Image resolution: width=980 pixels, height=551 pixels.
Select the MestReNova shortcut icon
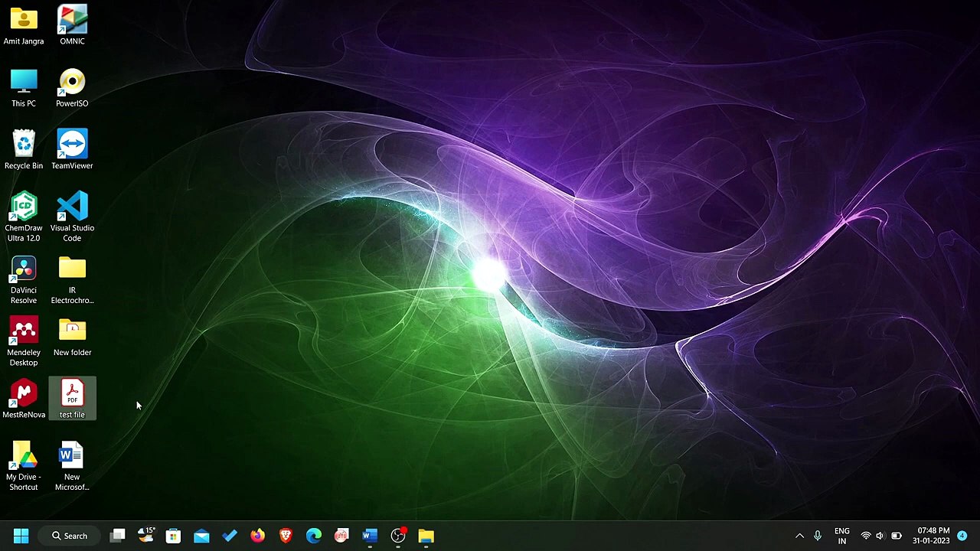tap(24, 399)
